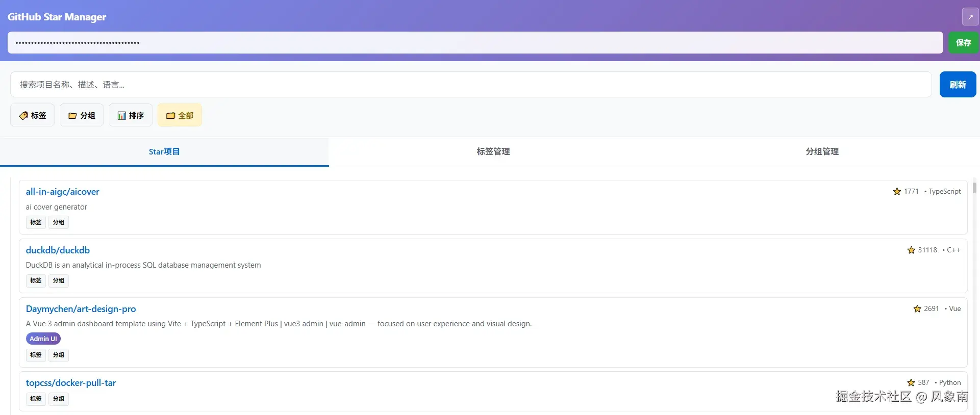Open the 分组 group filter button
This screenshot has width=980, height=415.
pos(82,115)
